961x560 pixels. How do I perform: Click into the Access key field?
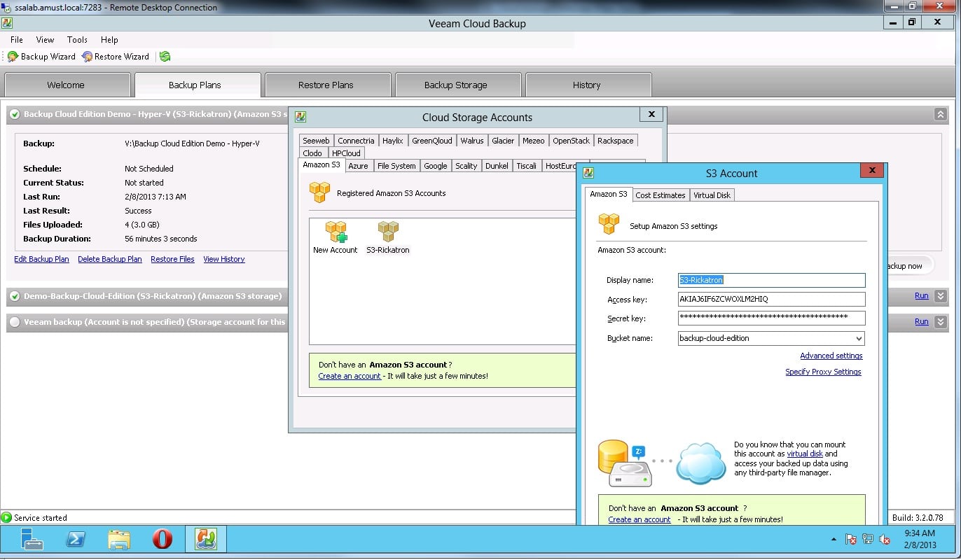click(771, 299)
